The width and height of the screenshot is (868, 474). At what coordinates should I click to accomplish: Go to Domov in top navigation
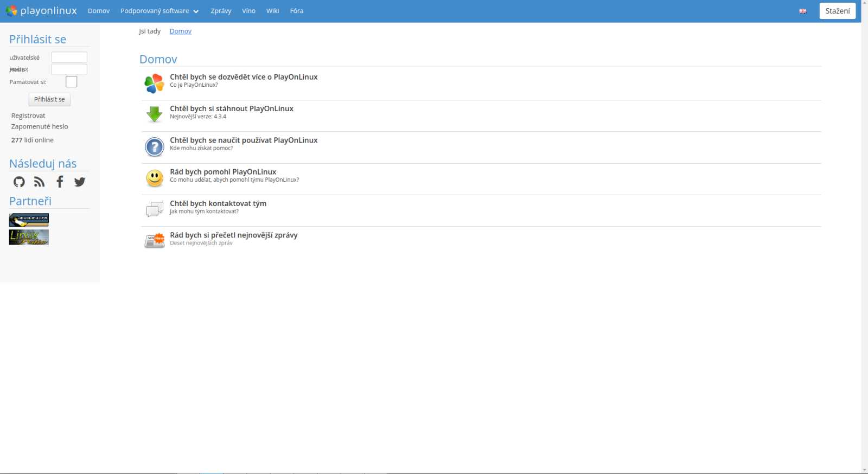tap(99, 11)
